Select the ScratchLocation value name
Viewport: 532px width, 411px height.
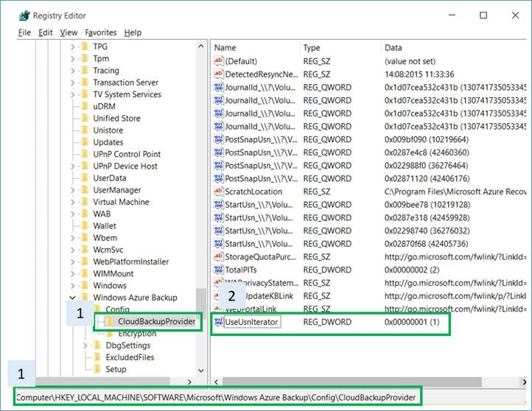pyautogui.click(x=253, y=192)
